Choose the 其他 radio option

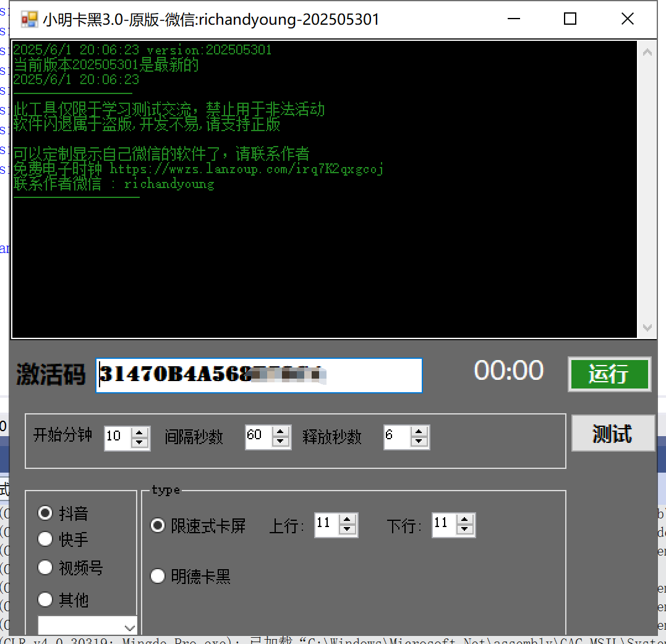pyautogui.click(x=45, y=599)
